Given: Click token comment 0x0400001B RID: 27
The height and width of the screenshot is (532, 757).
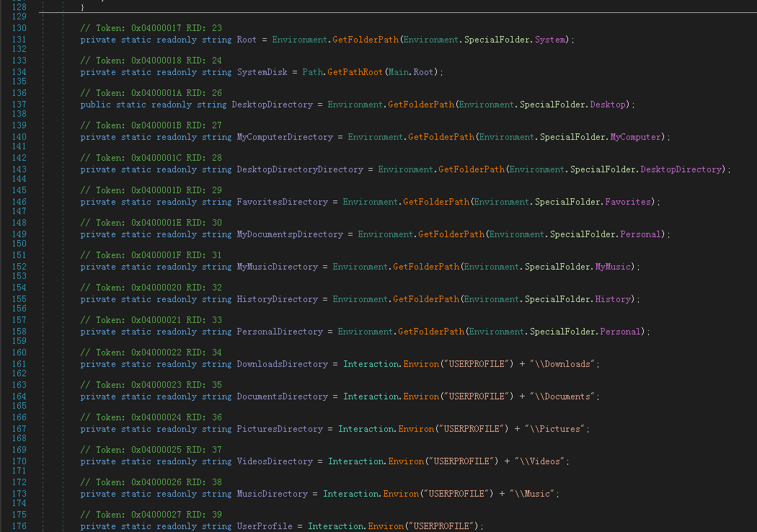Looking at the screenshot, I should (x=151, y=125).
